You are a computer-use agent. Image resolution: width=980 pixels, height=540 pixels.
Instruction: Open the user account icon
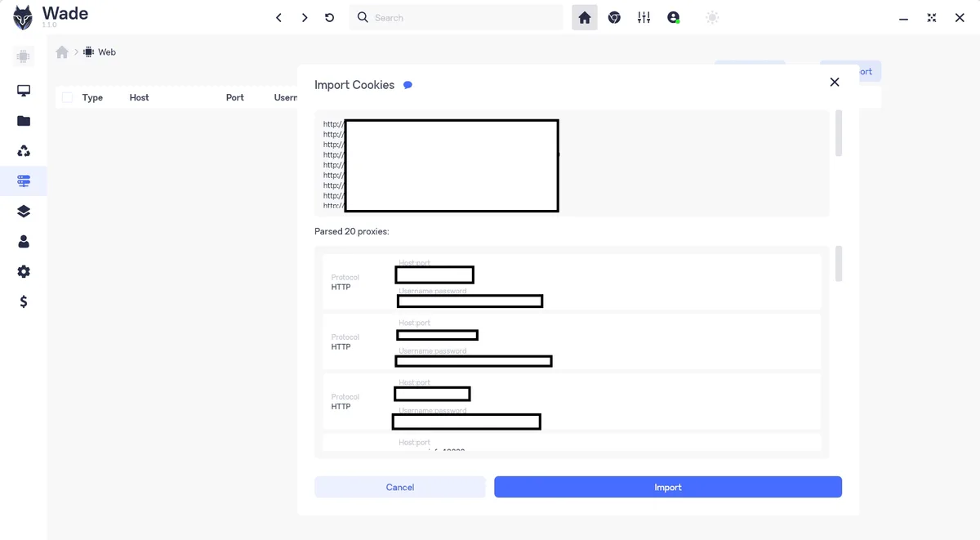click(674, 17)
